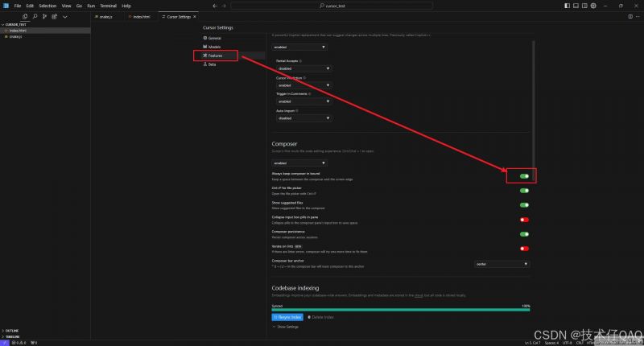Click the Resync Index button
The height and width of the screenshot is (346, 644).
pos(287,317)
